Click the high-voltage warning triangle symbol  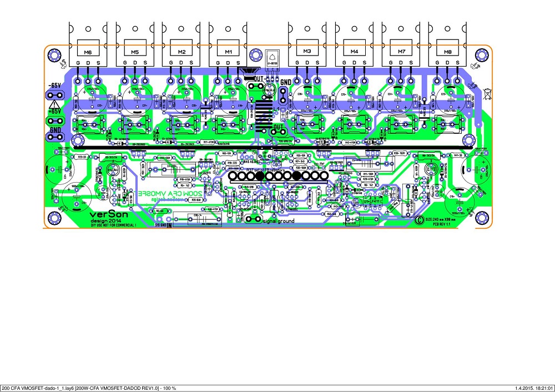(x=54, y=104)
